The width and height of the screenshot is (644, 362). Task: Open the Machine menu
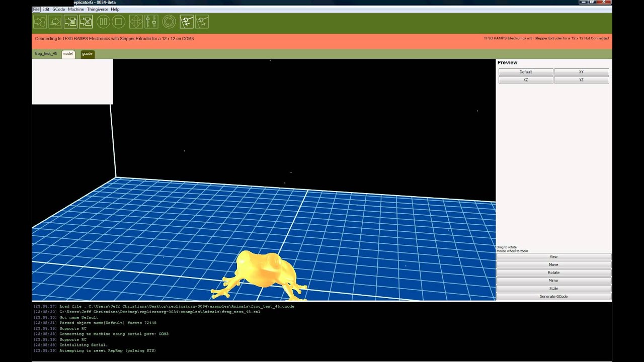click(x=76, y=9)
